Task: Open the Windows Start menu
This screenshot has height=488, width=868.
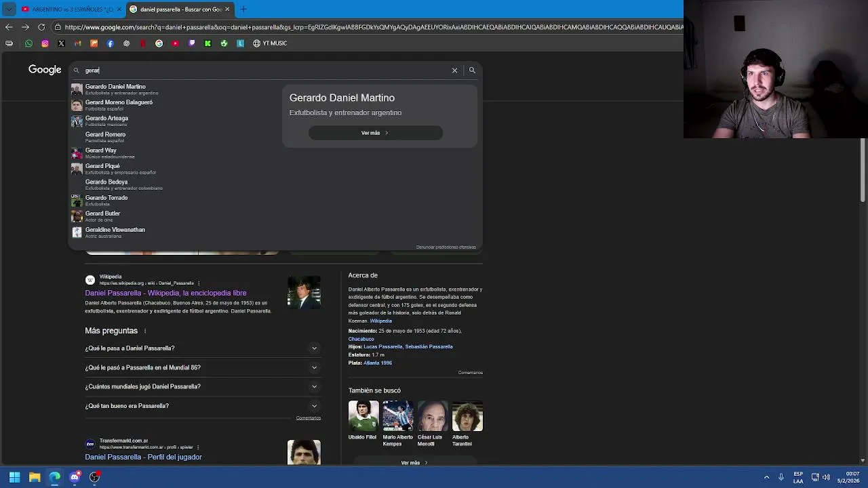Action: point(14,477)
